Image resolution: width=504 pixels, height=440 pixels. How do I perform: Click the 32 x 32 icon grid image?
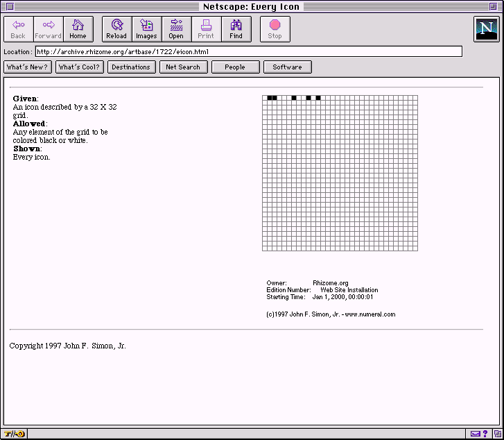[x=340, y=173]
